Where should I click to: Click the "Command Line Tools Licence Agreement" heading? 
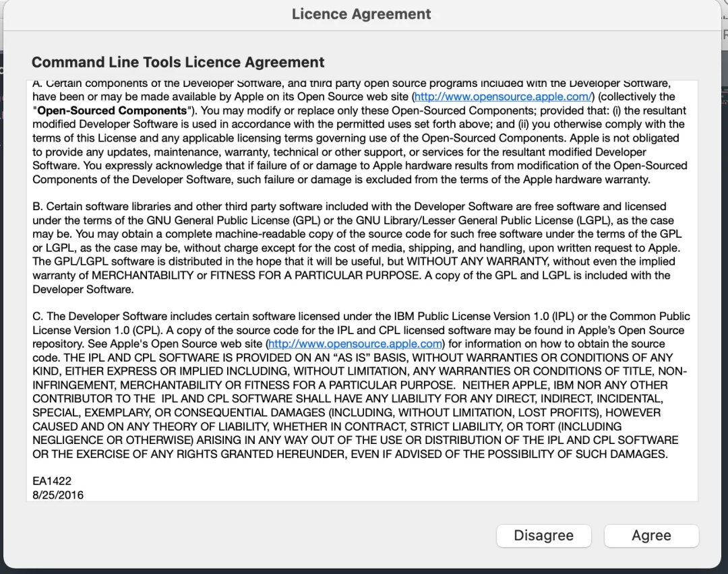pyautogui.click(x=178, y=62)
